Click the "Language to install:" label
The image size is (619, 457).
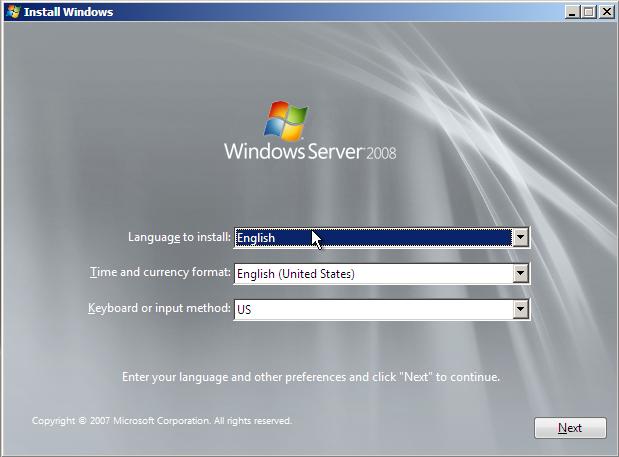[x=179, y=237]
